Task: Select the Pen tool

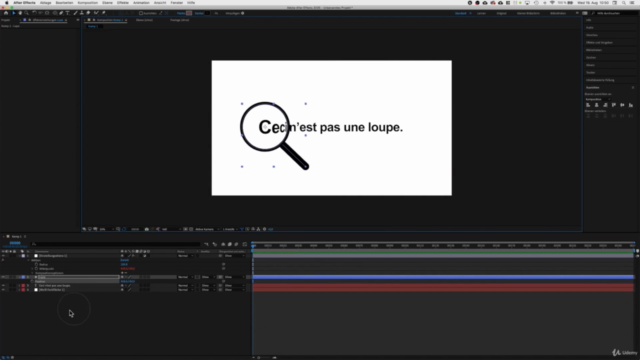Action: pyautogui.click(x=61, y=13)
